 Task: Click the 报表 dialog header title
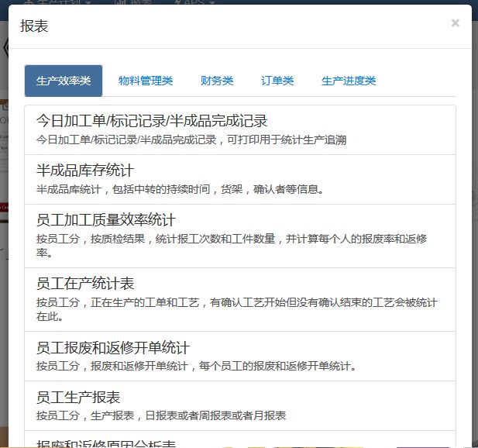pyautogui.click(x=34, y=26)
